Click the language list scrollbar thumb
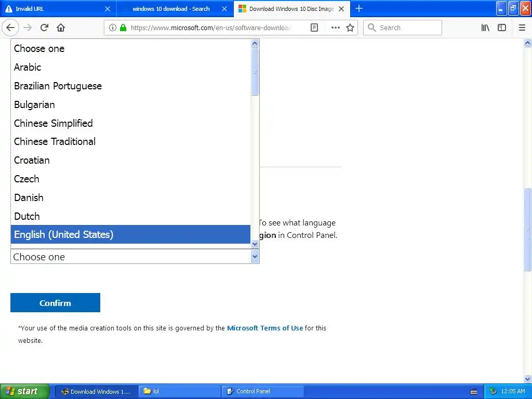 255,72
